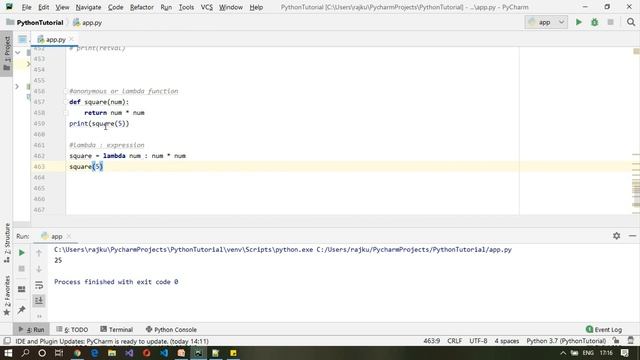The height and width of the screenshot is (360, 640).
Task: Open the Terminal tool window
Action: pos(117,329)
